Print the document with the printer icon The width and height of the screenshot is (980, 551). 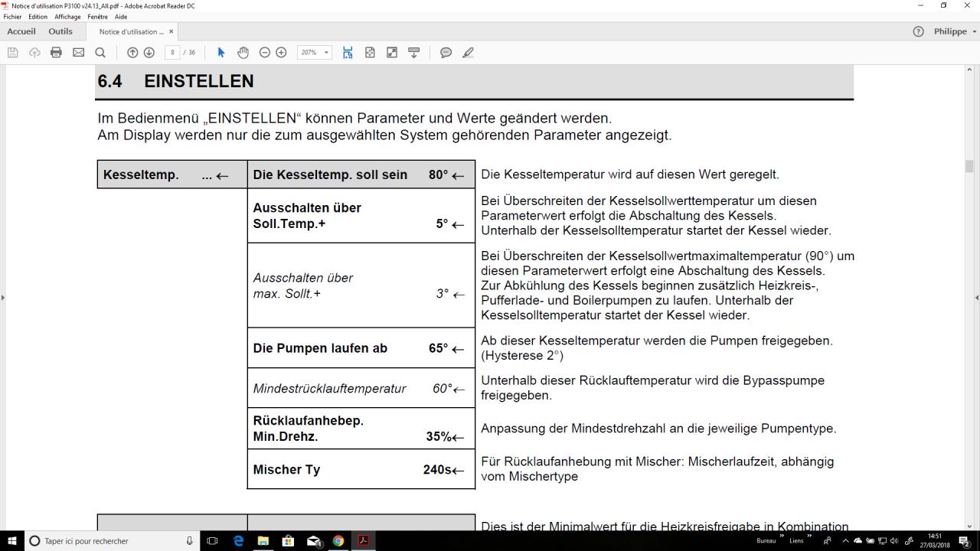coord(56,53)
